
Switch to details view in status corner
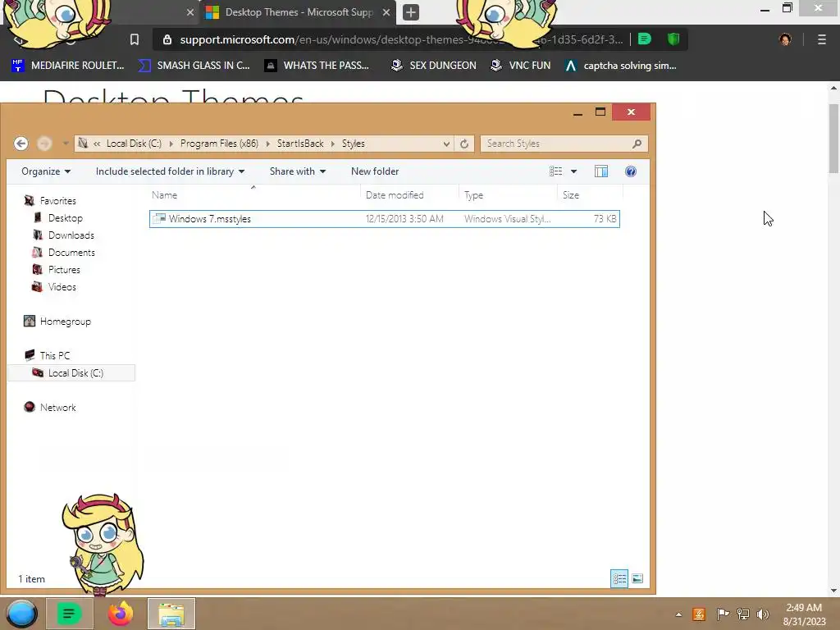pos(619,578)
